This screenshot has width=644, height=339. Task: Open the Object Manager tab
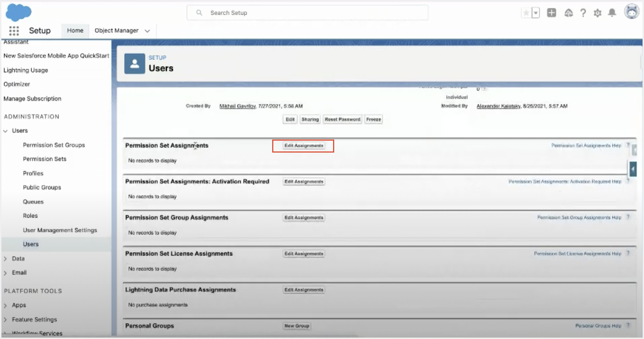(117, 30)
